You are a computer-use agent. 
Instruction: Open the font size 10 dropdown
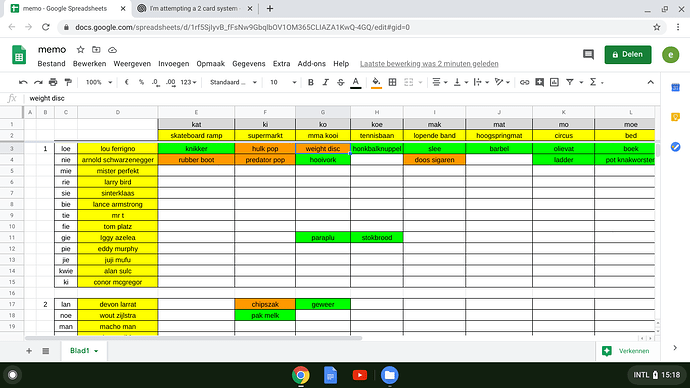tap(283, 82)
